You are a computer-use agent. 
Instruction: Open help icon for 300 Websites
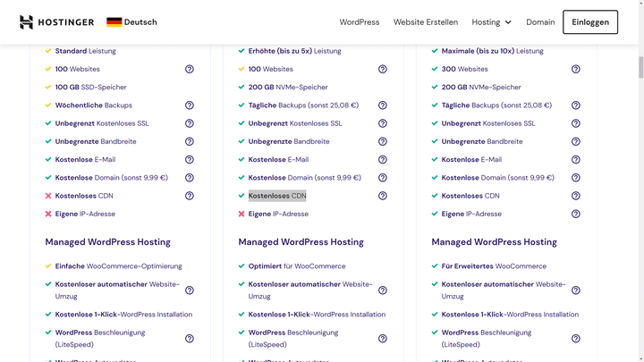(x=576, y=69)
